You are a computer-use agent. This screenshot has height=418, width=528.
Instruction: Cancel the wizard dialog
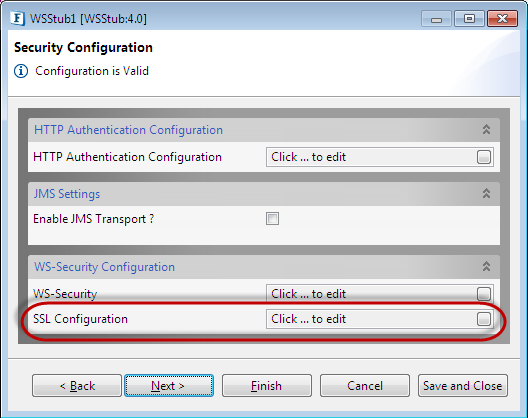[365, 386]
